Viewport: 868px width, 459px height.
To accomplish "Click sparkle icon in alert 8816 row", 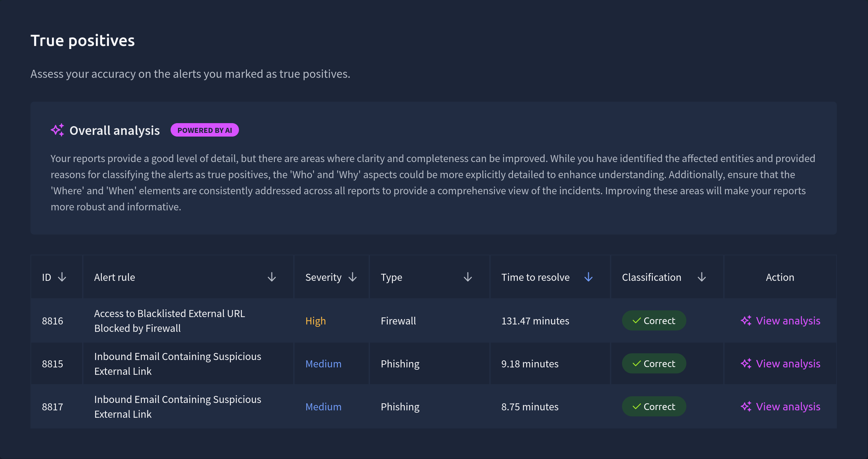I will pyautogui.click(x=746, y=320).
